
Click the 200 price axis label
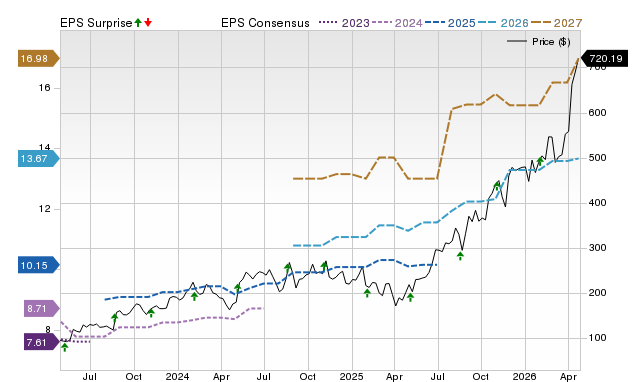pyautogui.click(x=597, y=293)
